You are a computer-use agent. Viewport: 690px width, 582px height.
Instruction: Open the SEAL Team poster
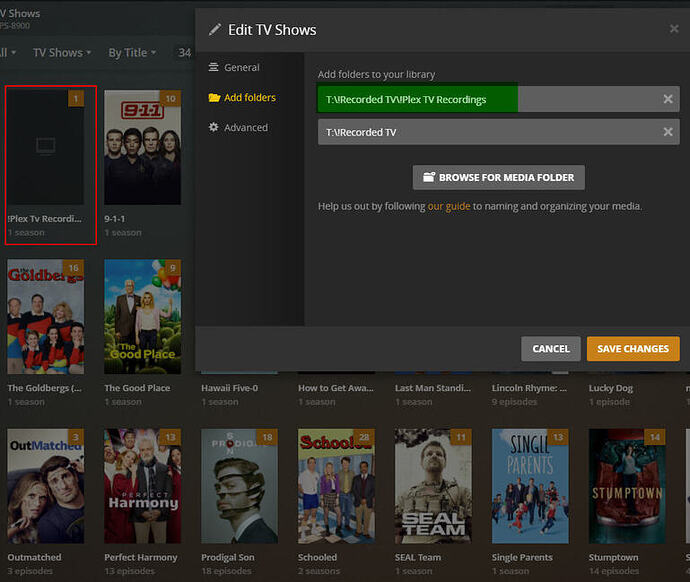click(433, 486)
